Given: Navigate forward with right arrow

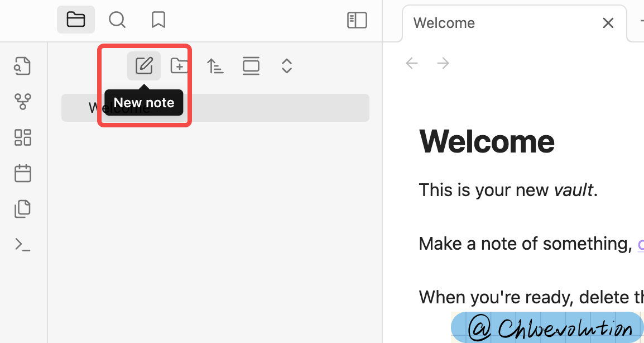Looking at the screenshot, I should (x=443, y=63).
